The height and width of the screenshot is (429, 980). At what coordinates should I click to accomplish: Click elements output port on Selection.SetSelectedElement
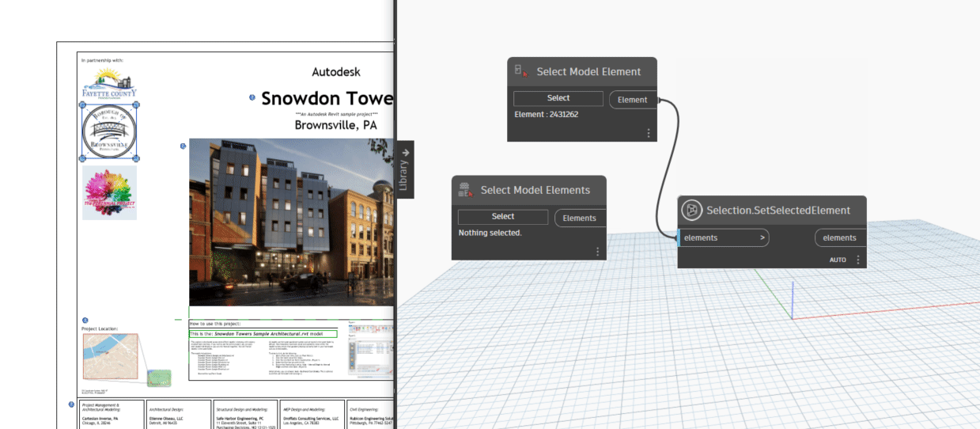click(x=838, y=237)
